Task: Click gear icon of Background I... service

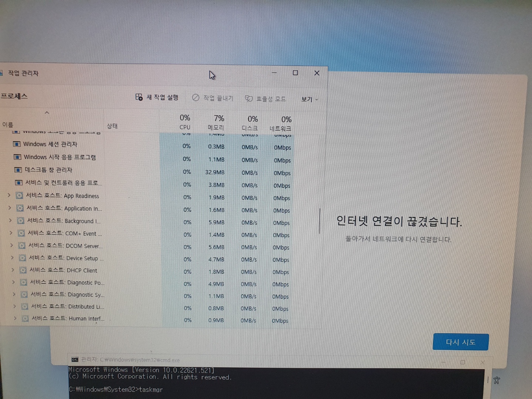Action: pyautogui.click(x=21, y=221)
